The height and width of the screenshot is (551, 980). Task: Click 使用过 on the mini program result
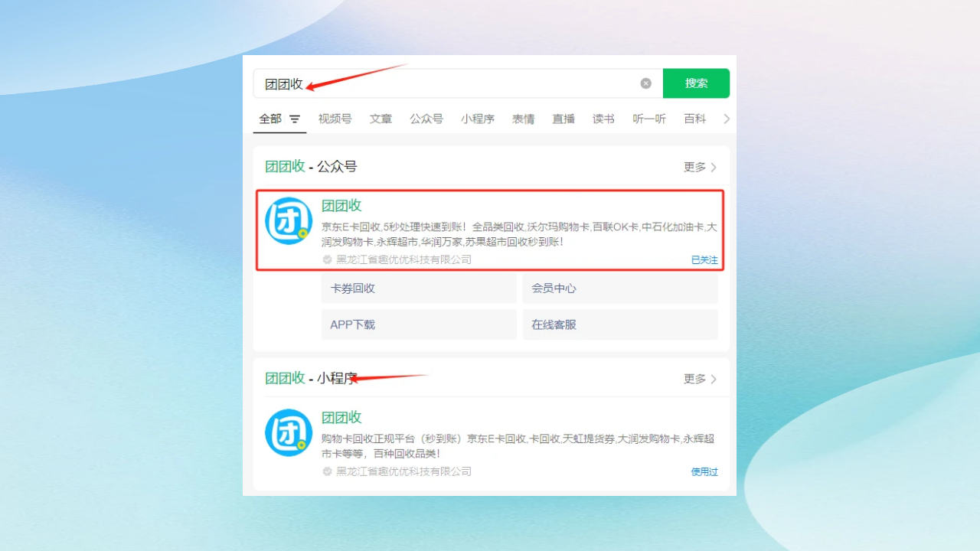tap(704, 472)
